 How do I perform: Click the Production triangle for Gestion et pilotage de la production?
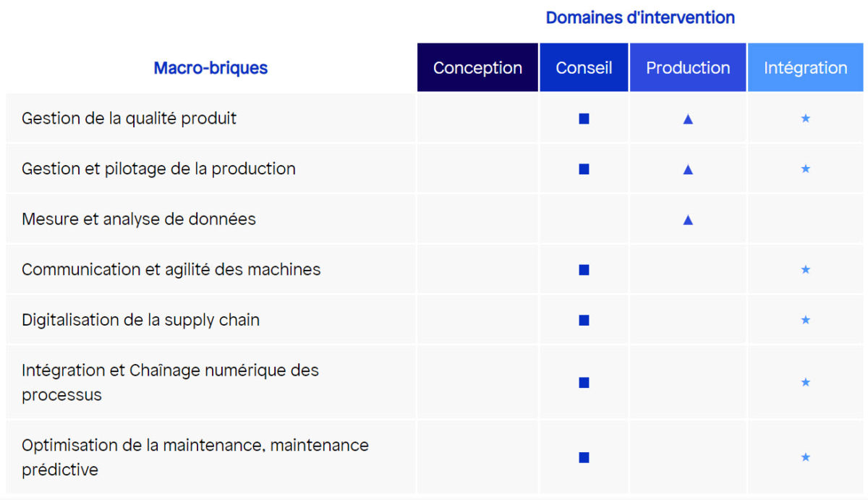click(688, 169)
